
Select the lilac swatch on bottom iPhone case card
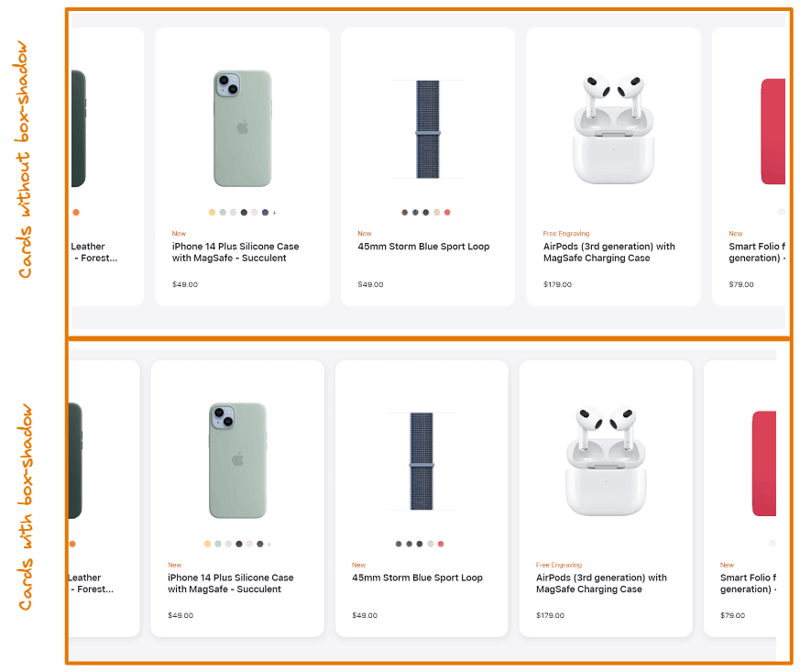(x=228, y=544)
